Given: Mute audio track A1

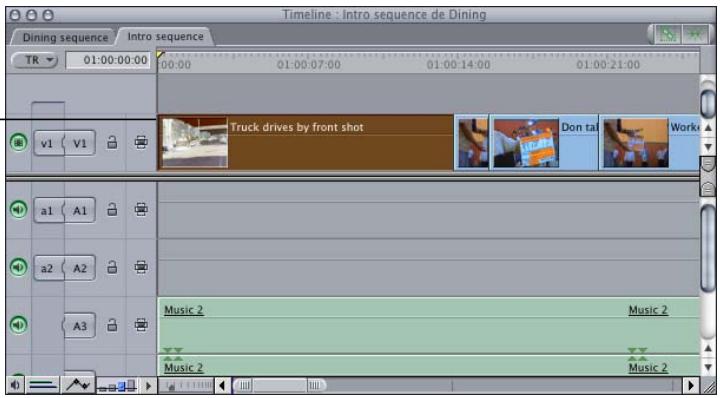Looking at the screenshot, I should point(18,210).
